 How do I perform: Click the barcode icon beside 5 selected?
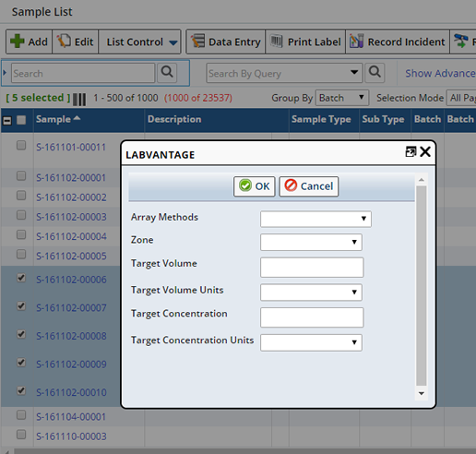pos(79,99)
